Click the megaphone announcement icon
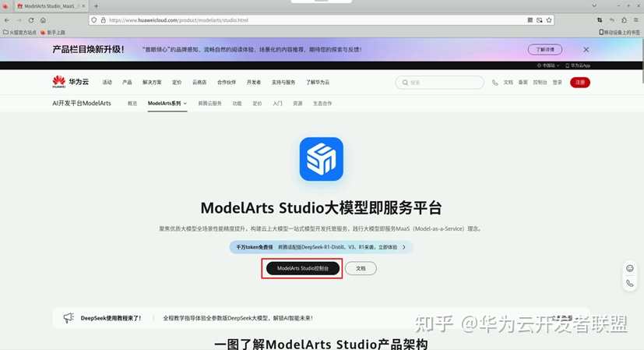The image size is (644, 350). [69, 318]
